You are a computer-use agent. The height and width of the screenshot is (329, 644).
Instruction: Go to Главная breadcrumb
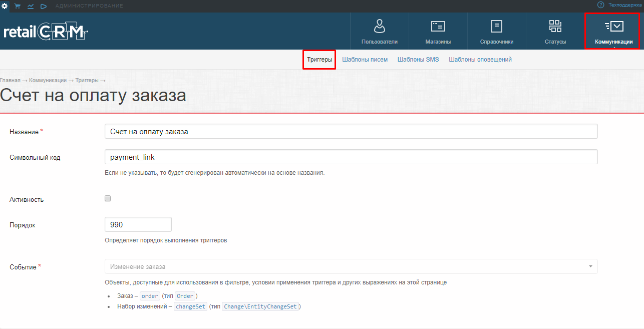coord(10,80)
